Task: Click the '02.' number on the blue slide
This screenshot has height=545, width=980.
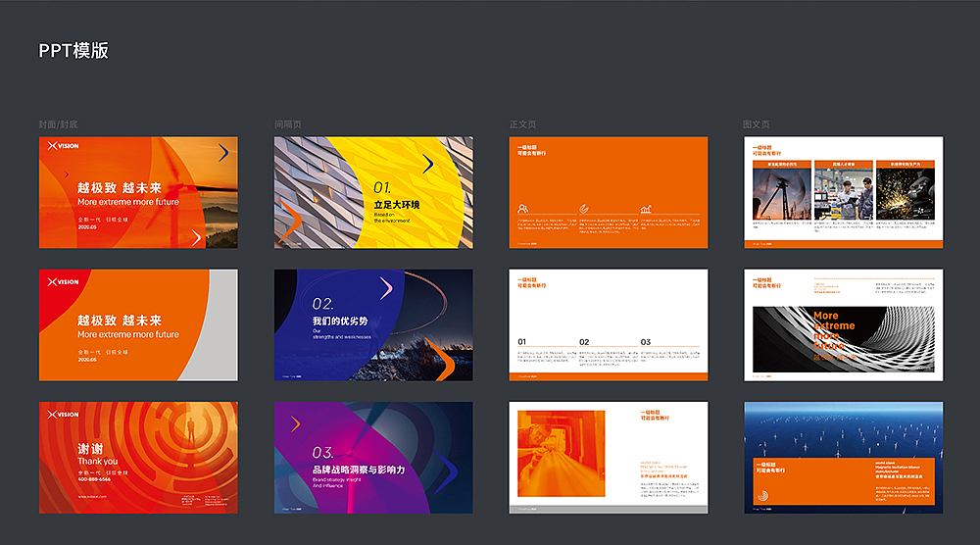Action: click(323, 304)
